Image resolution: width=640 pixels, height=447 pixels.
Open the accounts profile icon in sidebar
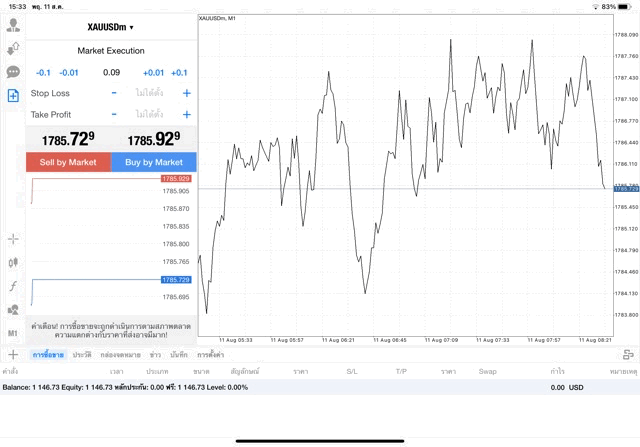pos(13,25)
